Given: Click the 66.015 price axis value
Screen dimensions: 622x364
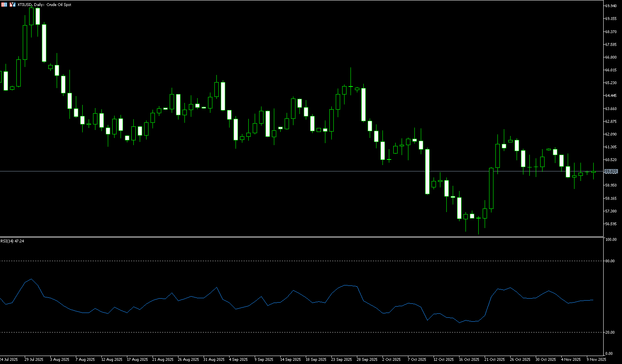Looking at the screenshot, I should tap(611, 70).
